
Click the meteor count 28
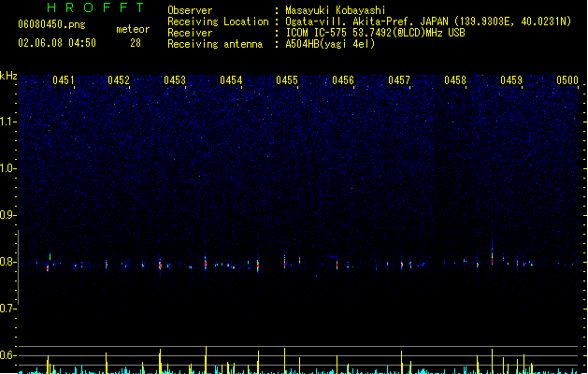point(136,43)
